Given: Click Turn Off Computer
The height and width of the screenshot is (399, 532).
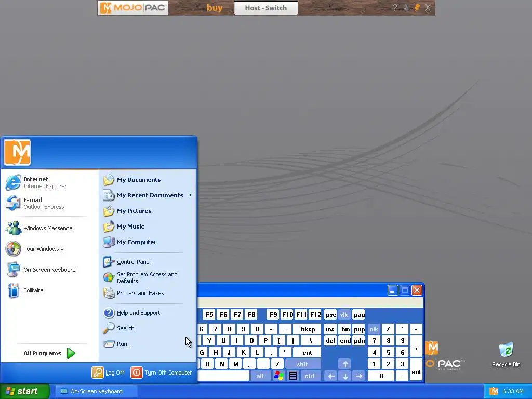Looking at the screenshot, I should click(x=161, y=373).
